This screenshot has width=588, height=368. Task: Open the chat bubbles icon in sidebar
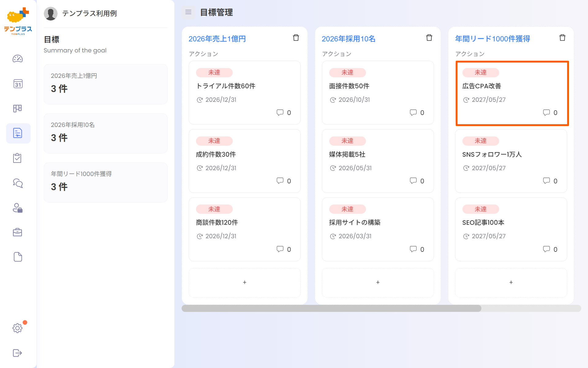click(x=18, y=183)
